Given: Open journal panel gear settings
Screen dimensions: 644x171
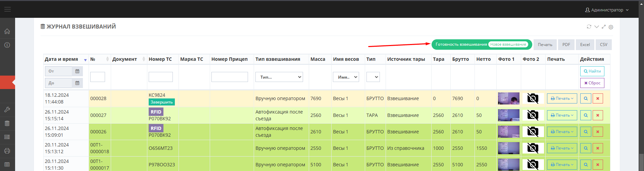Looking at the screenshot, I should pyautogui.click(x=611, y=27).
